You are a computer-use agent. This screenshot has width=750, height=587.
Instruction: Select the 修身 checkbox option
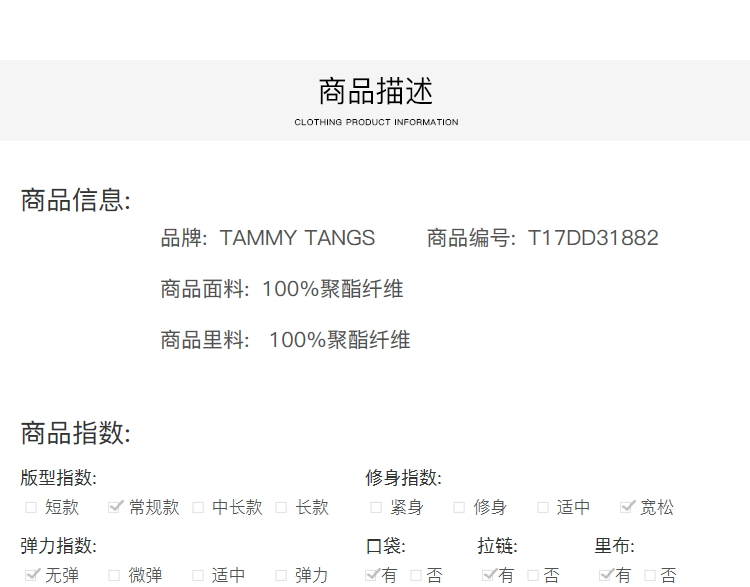(459, 507)
